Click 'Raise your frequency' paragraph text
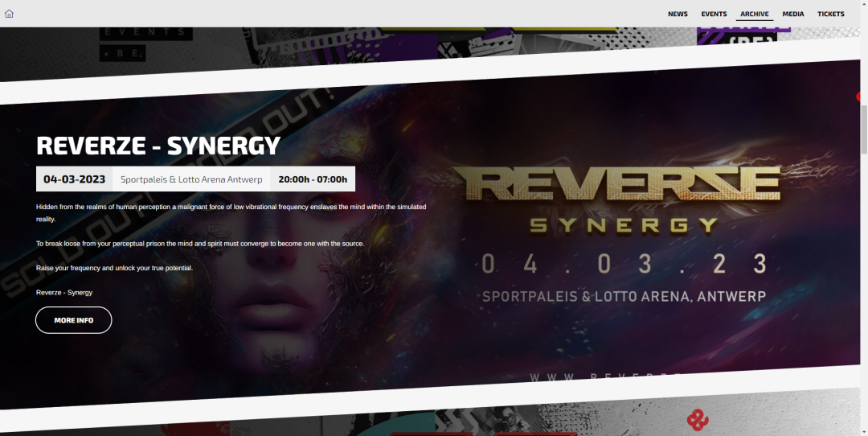Image resolution: width=868 pixels, height=436 pixels. (115, 268)
